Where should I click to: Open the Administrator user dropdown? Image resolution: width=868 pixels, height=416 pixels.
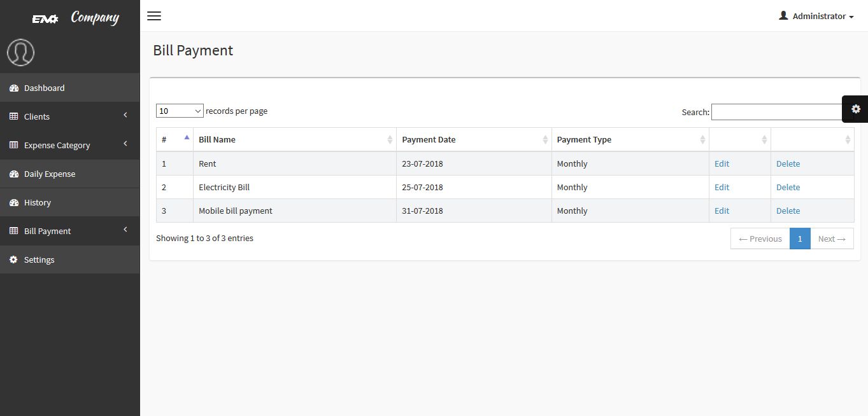(816, 16)
